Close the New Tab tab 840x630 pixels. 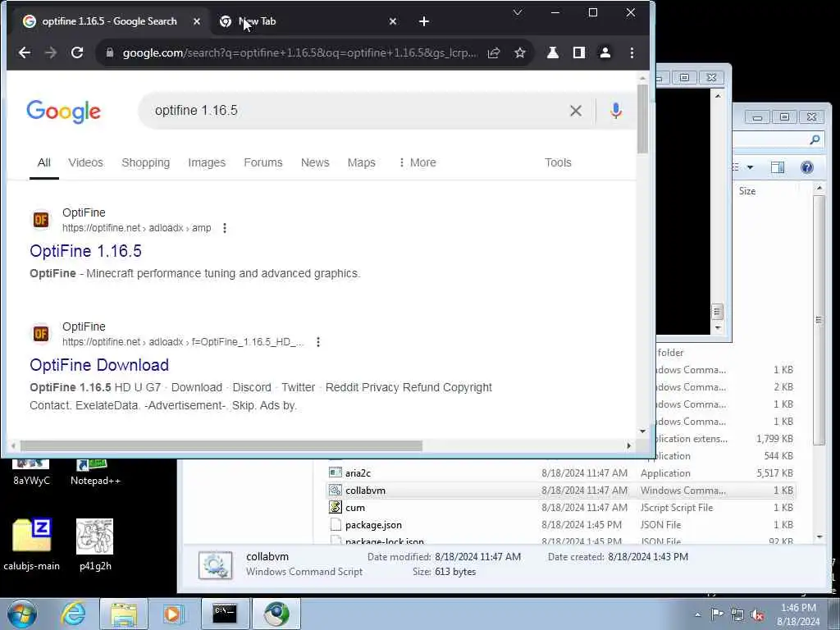393,21
